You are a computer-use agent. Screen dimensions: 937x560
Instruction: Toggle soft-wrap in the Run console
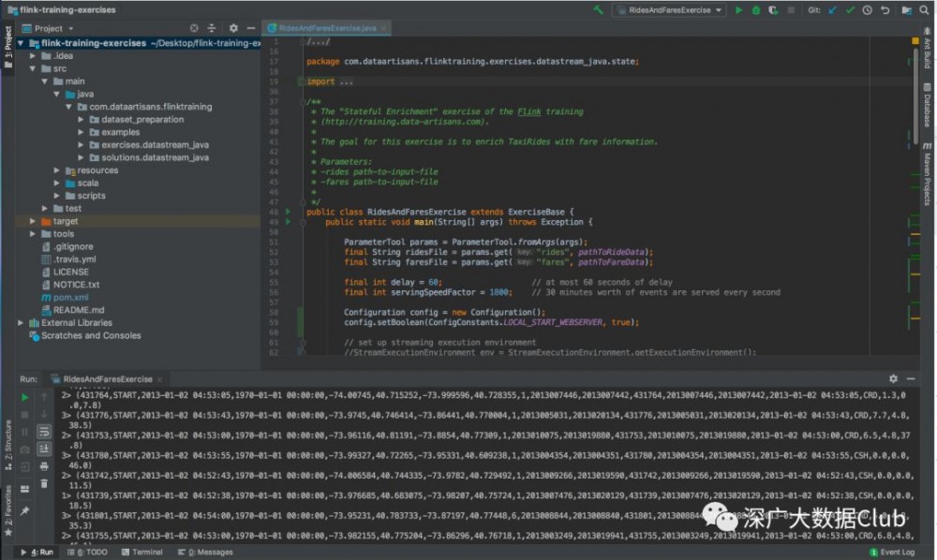(x=44, y=431)
